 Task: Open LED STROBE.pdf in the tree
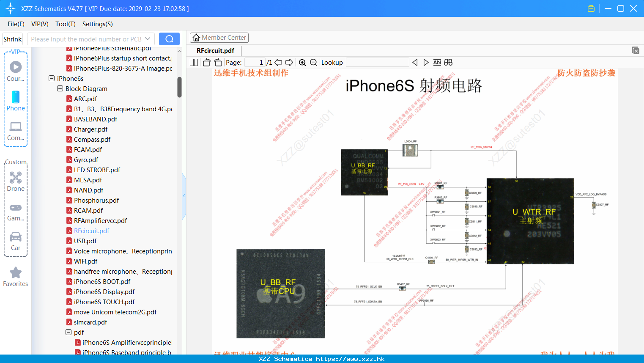pyautogui.click(x=97, y=170)
